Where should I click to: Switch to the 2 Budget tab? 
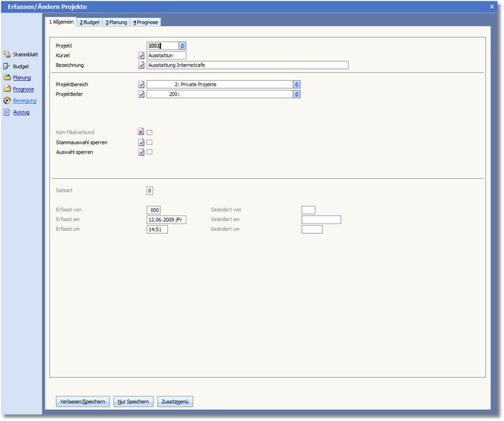pyautogui.click(x=89, y=22)
